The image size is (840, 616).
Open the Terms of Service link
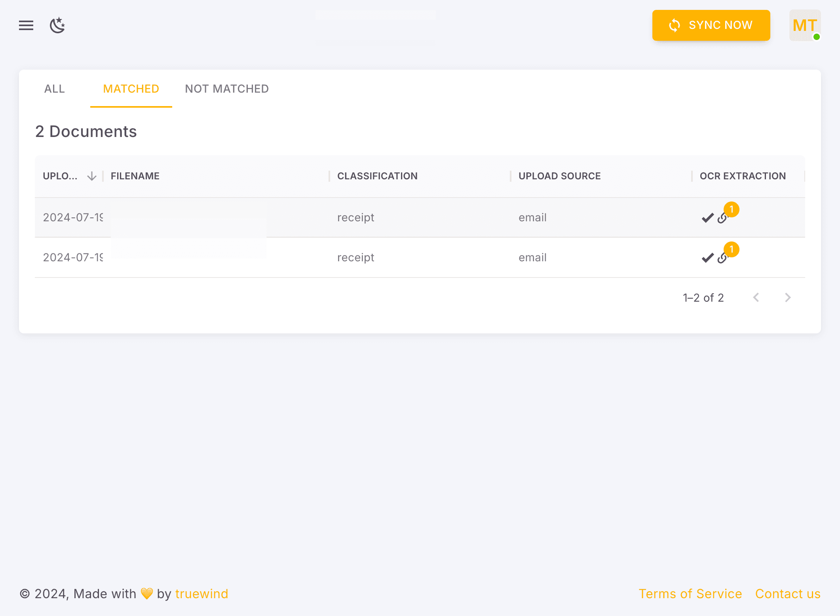(690, 594)
